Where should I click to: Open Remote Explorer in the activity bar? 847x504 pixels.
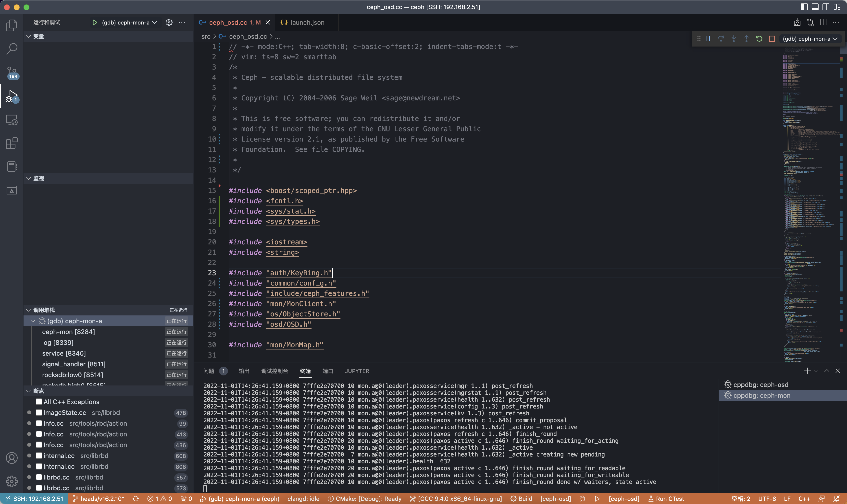tap(12, 120)
